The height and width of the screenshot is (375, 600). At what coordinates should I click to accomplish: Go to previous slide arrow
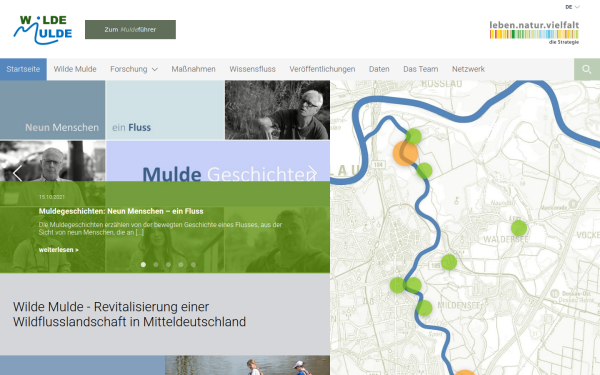pyautogui.click(x=17, y=173)
